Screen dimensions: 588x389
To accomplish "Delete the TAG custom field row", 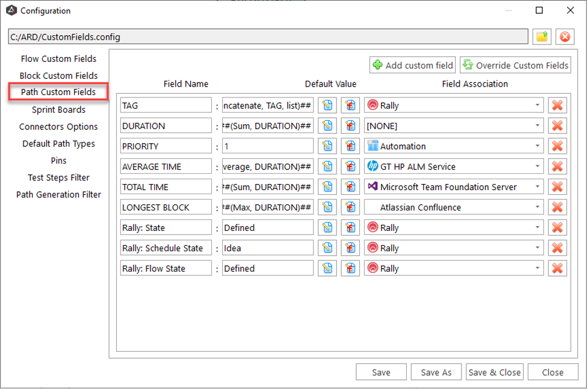I will coord(557,106).
